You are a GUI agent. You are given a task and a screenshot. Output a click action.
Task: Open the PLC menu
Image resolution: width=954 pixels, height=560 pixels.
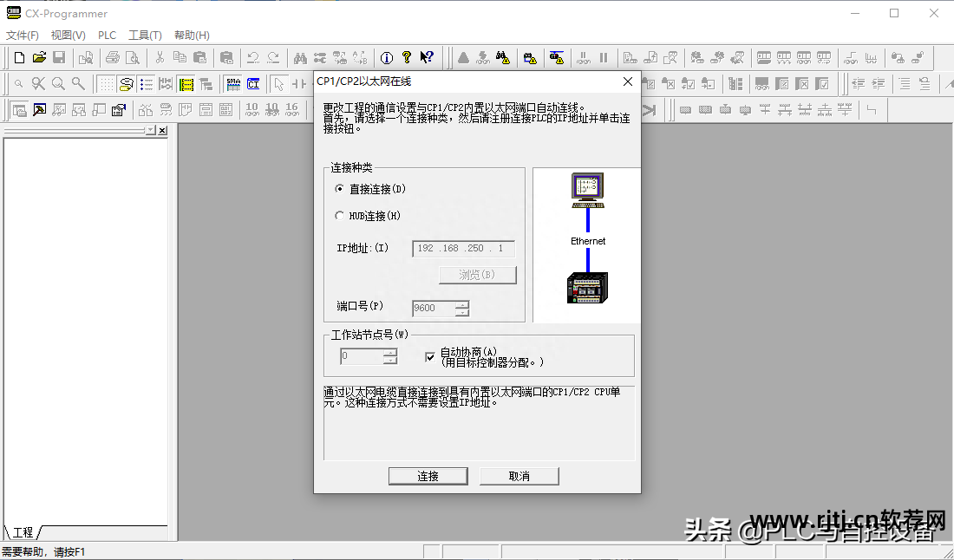(x=107, y=36)
